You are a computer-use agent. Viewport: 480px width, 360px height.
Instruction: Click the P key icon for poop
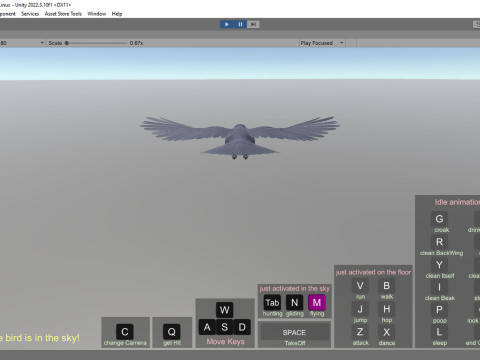439,310
